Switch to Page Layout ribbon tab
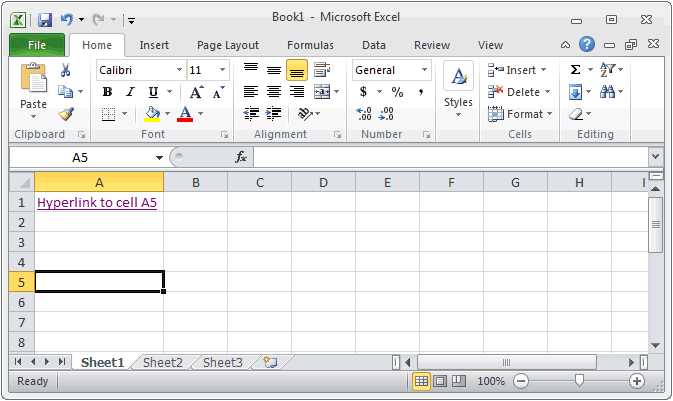 [228, 45]
